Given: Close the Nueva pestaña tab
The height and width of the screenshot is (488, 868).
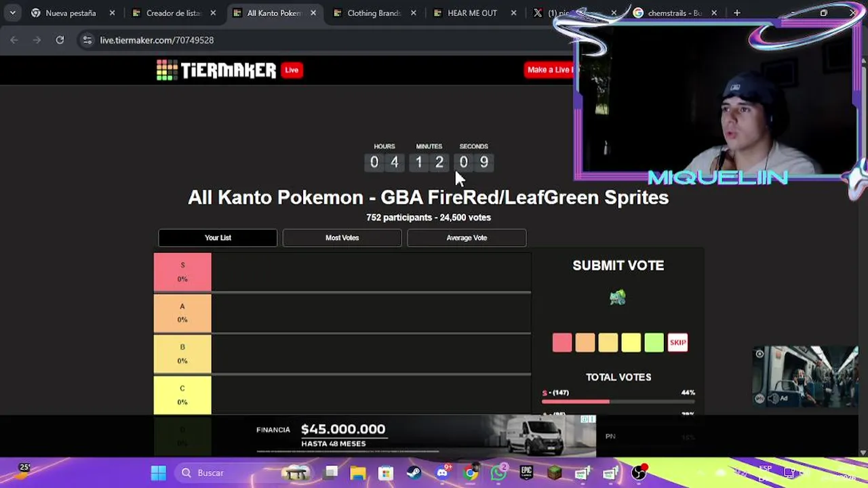Looking at the screenshot, I should 113,13.
